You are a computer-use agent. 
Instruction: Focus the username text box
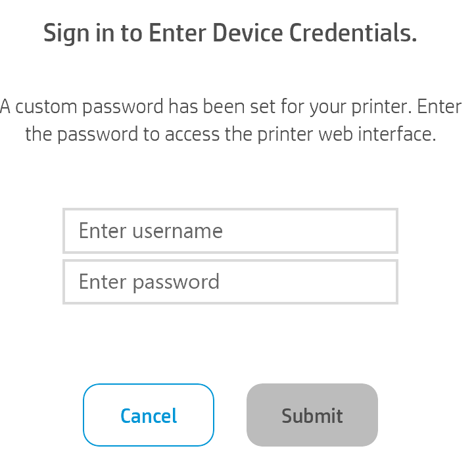pos(230,231)
